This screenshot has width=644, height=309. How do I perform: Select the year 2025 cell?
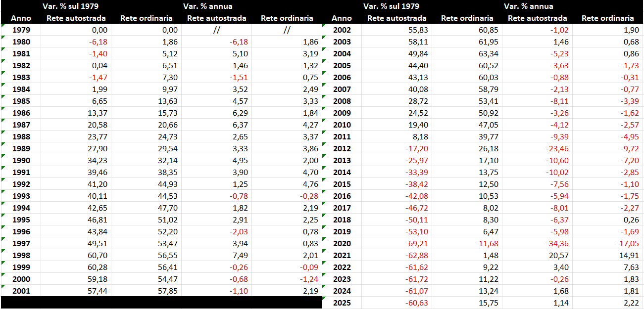(342, 303)
